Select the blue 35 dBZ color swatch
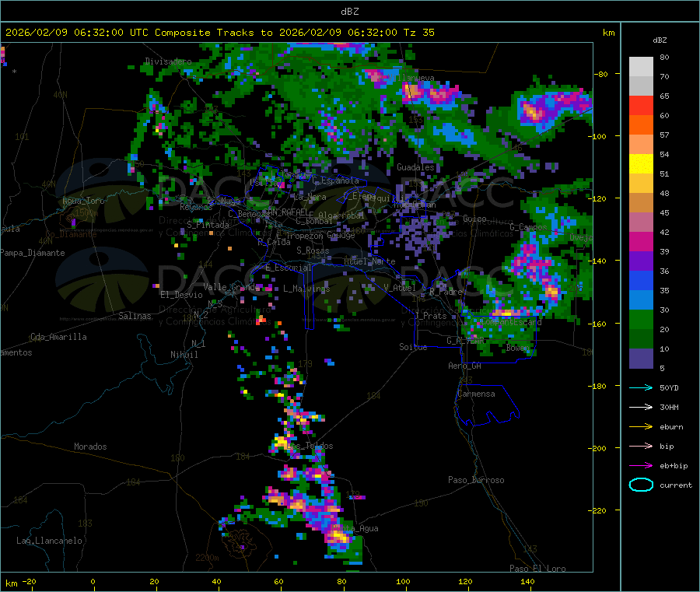 pos(641,280)
